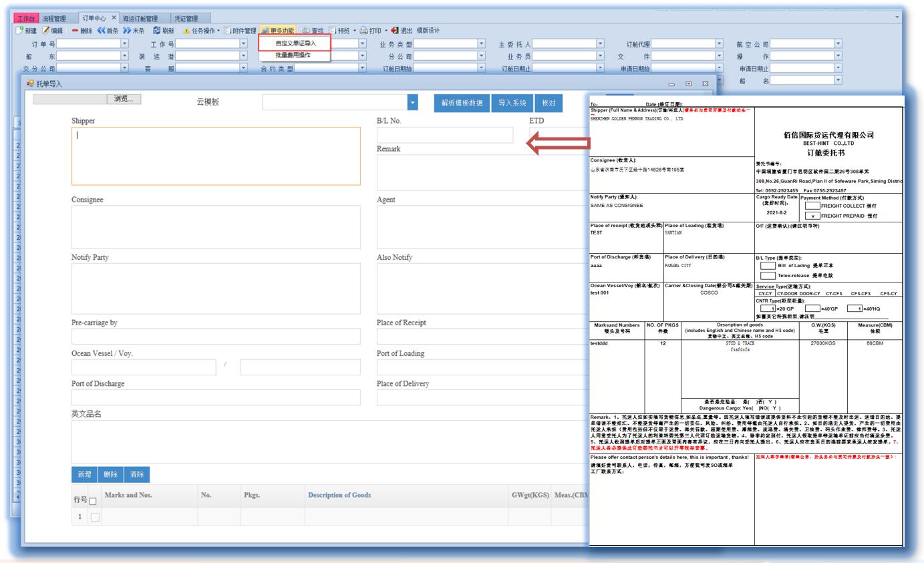Click the 解析模板数据 button
Viewport: 924px width, 563px height.
click(462, 103)
